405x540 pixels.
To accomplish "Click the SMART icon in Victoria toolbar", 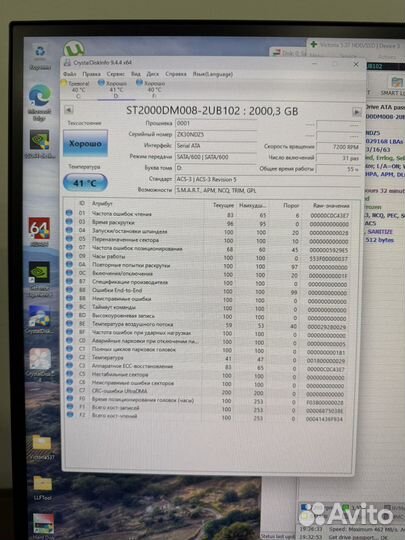I will click(x=397, y=83).
